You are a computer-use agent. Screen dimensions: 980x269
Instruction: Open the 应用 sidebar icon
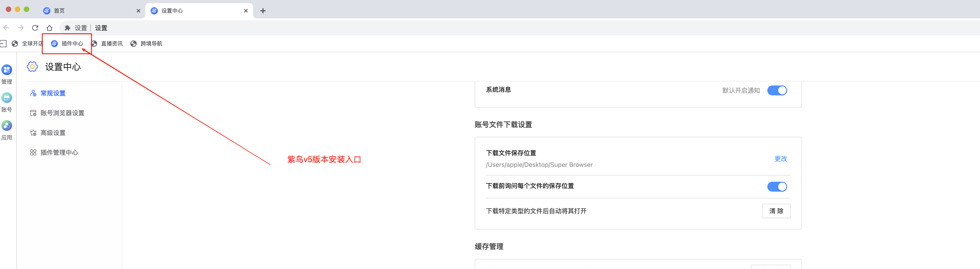pos(7,126)
